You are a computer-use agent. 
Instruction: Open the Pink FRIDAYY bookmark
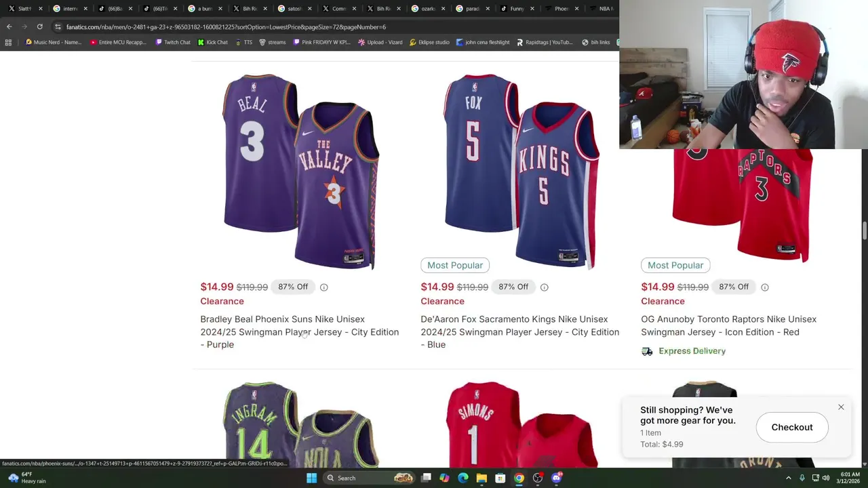point(322,42)
